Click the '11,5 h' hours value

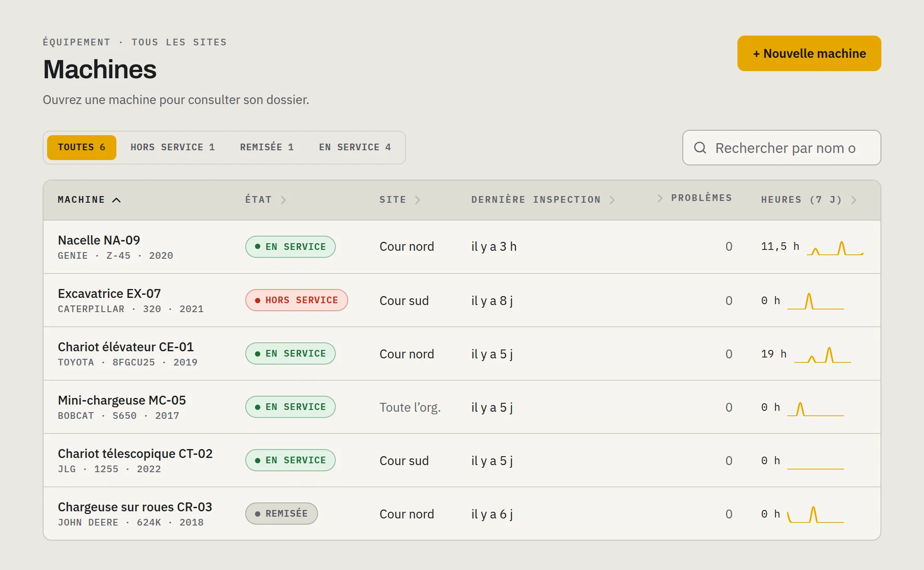[780, 246]
